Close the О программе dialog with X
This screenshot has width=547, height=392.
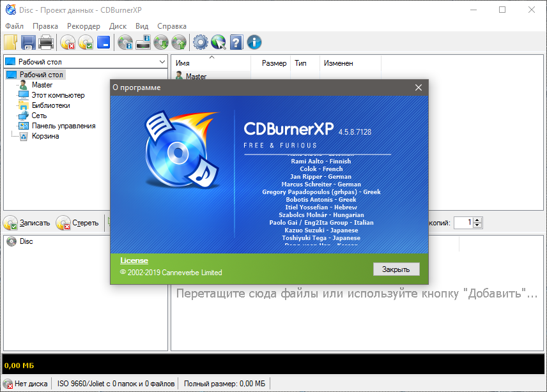[419, 87]
